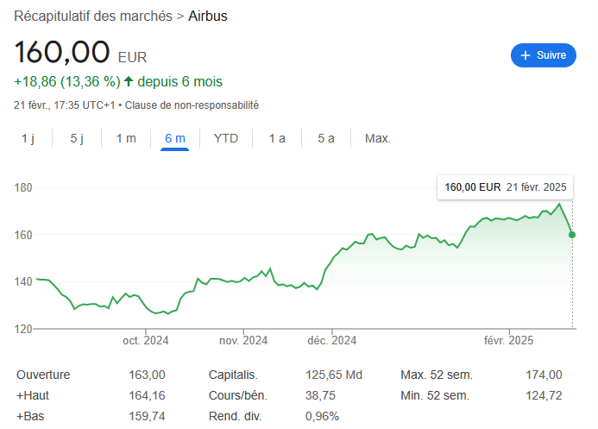Select the 6 m range tab

[x=175, y=138]
